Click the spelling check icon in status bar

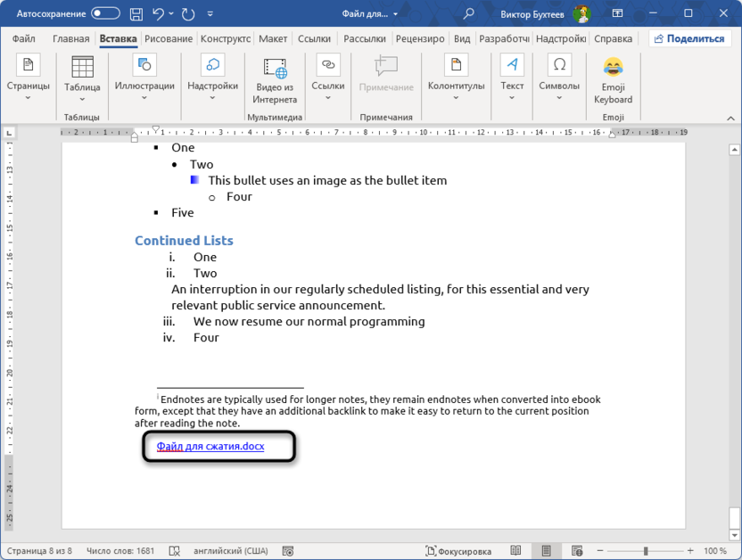175,551
